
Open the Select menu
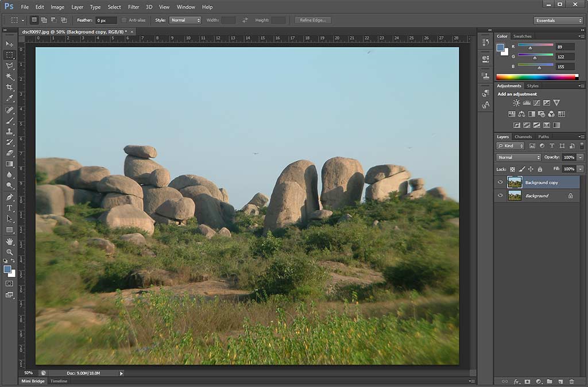coord(114,7)
